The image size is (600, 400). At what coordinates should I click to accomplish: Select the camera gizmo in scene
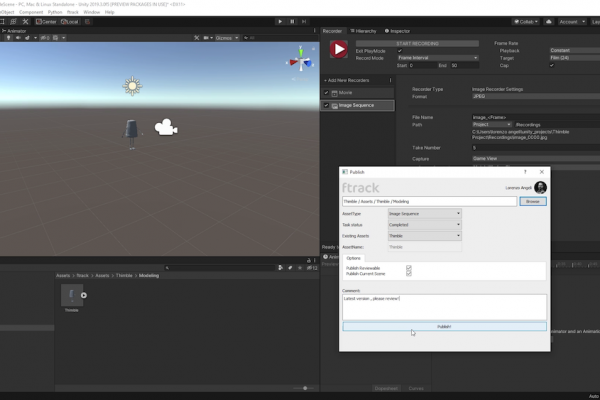click(166, 127)
